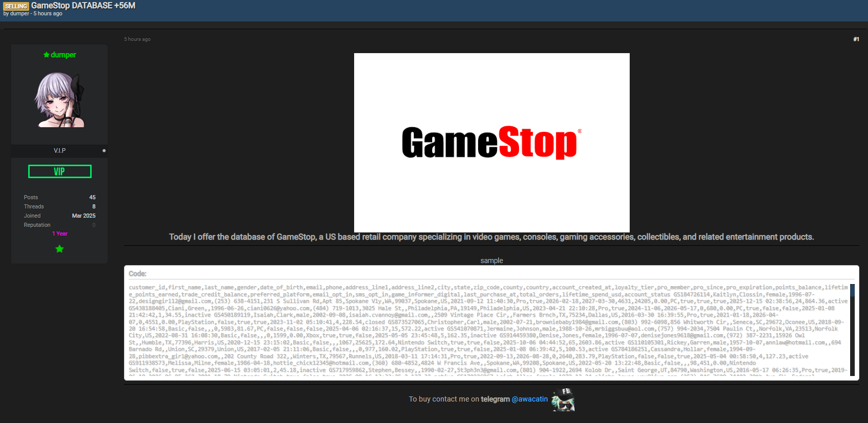The image size is (868, 423).
Task: Click the V.I.P rank label
Action: pos(60,151)
